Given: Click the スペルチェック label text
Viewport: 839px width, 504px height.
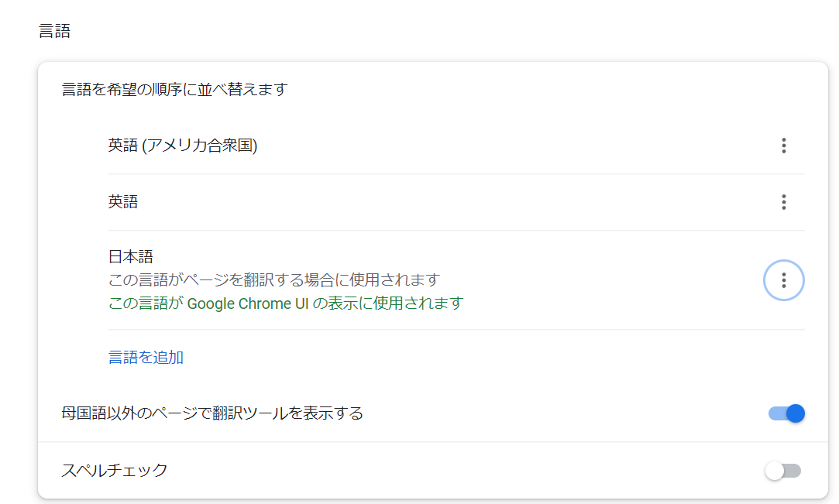Looking at the screenshot, I should click(114, 470).
